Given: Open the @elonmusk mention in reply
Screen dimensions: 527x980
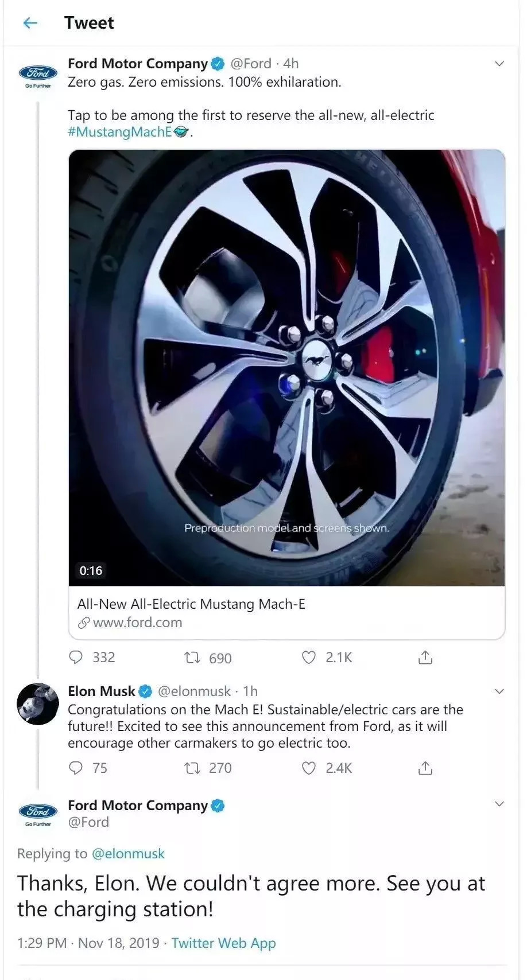Looking at the screenshot, I should pyautogui.click(x=128, y=854).
